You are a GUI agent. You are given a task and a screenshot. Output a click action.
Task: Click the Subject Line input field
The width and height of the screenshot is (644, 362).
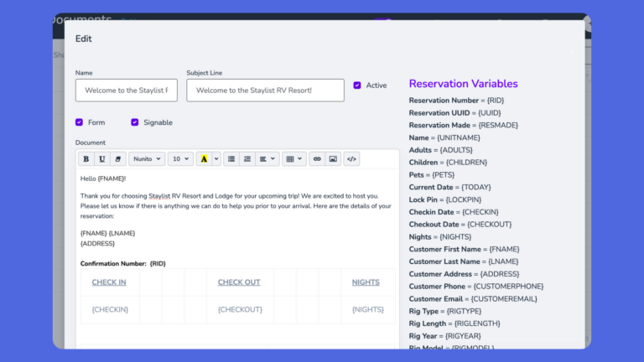(265, 90)
